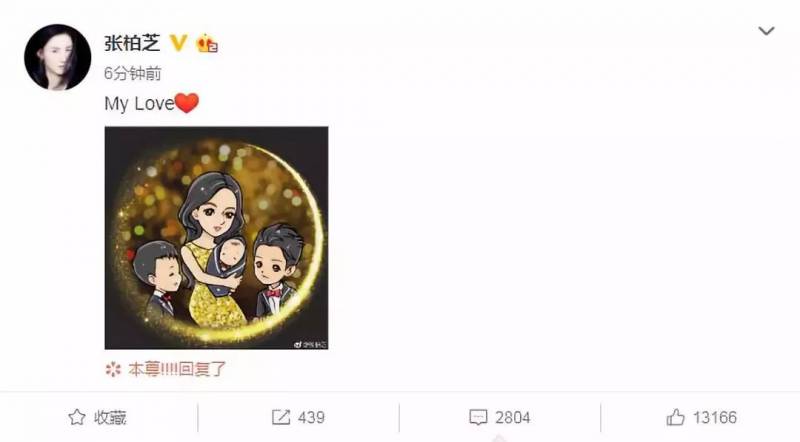Toggle the thumbs-up like icon
Screen dimensions: 800x442
pos(675,418)
